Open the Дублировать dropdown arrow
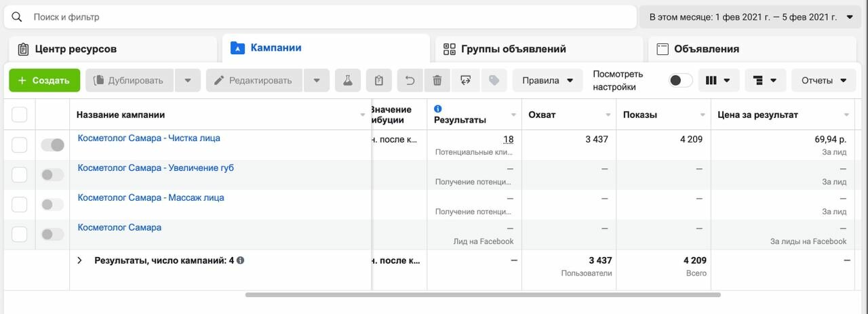 point(187,80)
